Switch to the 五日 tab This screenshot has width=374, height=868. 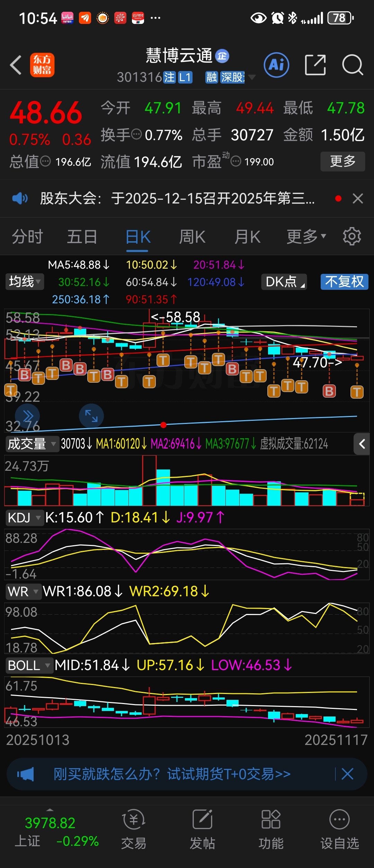pyautogui.click(x=82, y=237)
